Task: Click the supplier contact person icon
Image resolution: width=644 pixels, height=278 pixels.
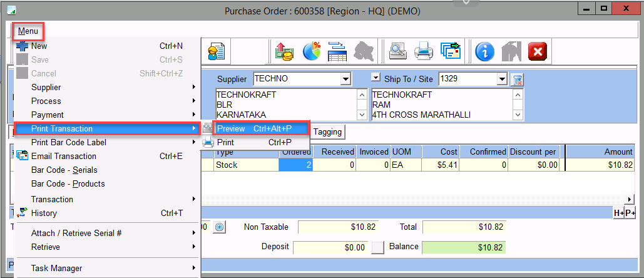Action: pyautogui.click(x=217, y=51)
